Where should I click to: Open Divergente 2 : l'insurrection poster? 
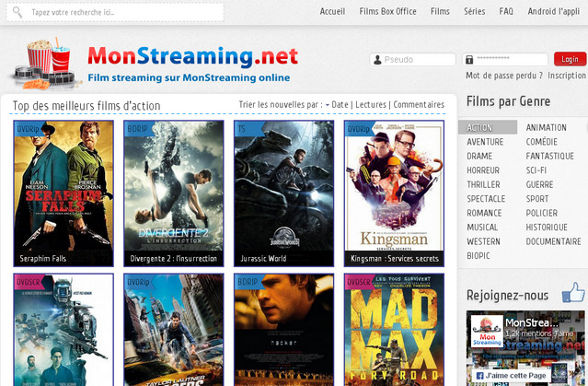174,193
